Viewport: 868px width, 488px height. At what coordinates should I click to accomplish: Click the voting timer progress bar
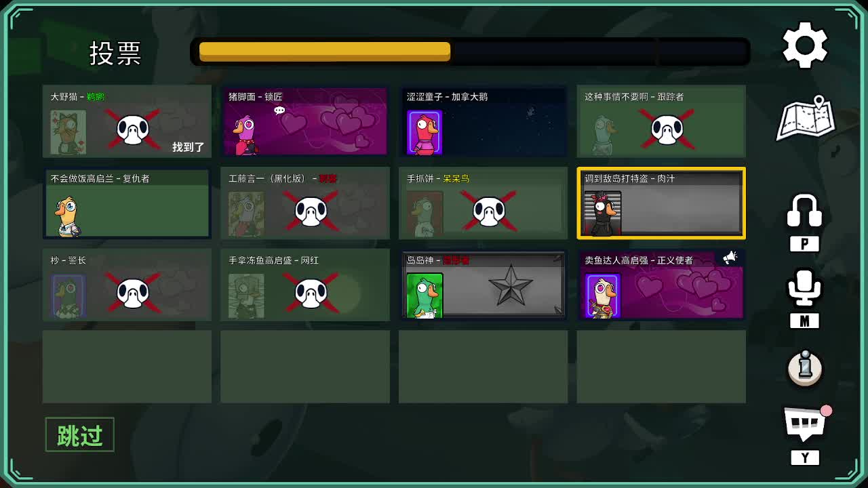(x=470, y=52)
